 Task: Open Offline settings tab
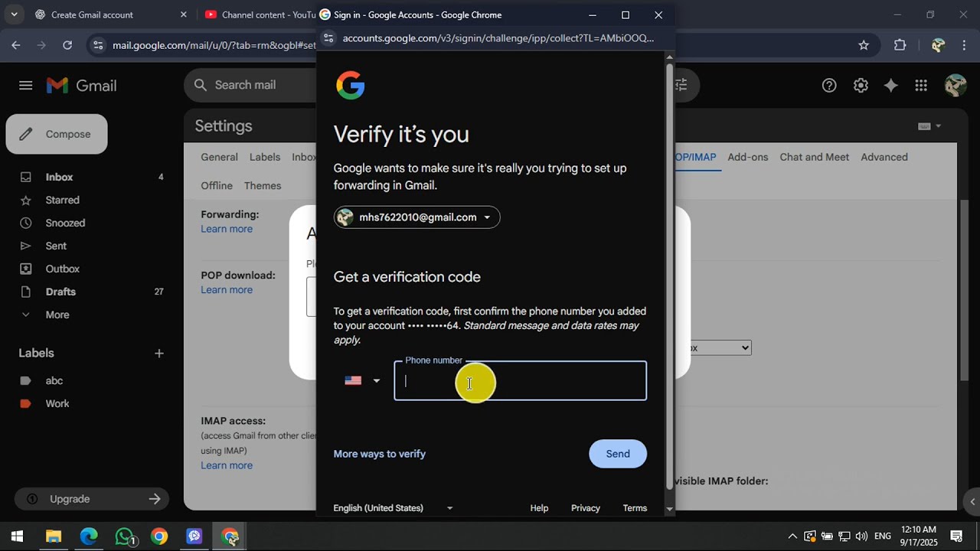pyautogui.click(x=217, y=186)
